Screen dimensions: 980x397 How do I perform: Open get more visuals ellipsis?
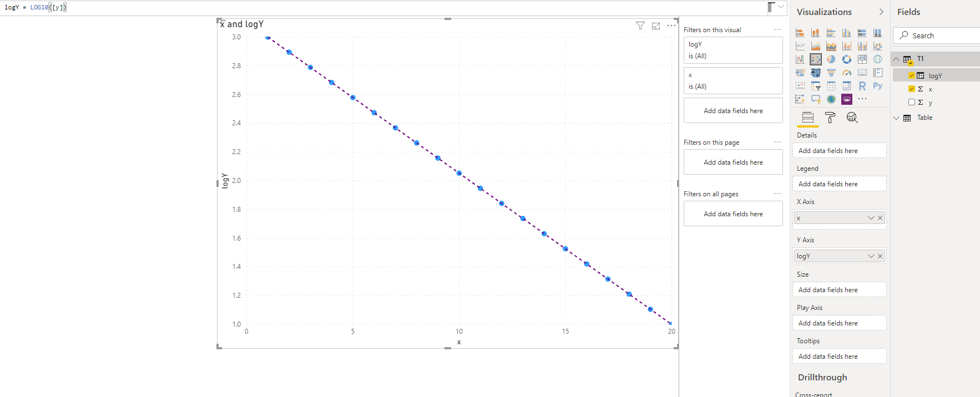click(862, 99)
